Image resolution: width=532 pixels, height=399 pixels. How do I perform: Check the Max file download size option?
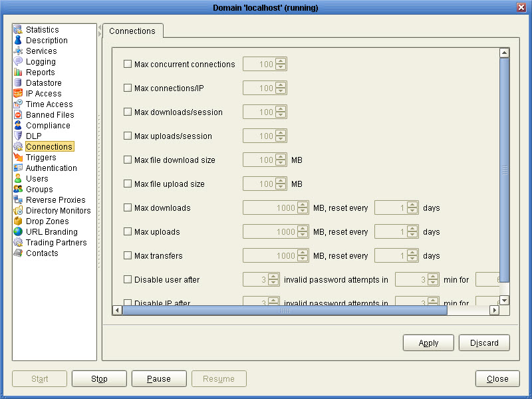[x=127, y=160]
